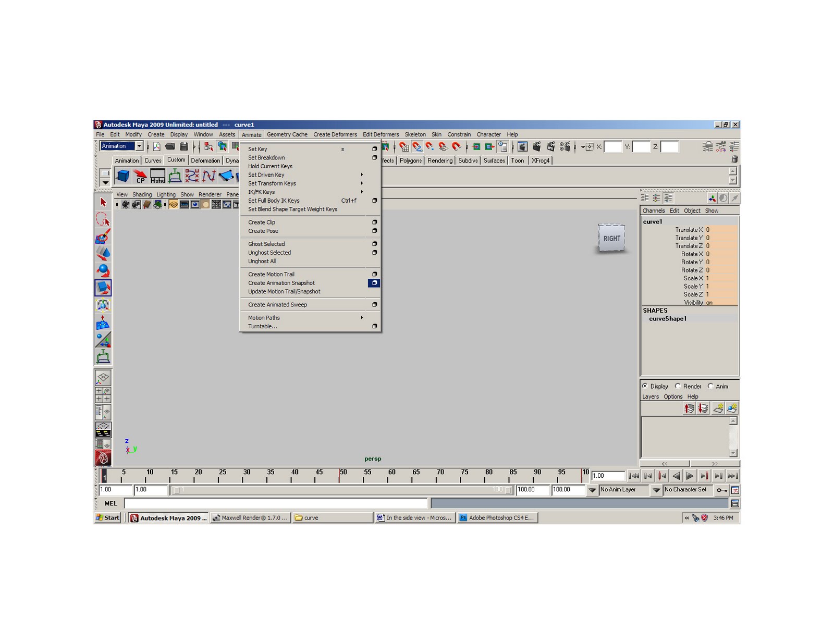This screenshot has height=644, width=834.
Task: Click Play Backwards button
Action: coord(676,476)
